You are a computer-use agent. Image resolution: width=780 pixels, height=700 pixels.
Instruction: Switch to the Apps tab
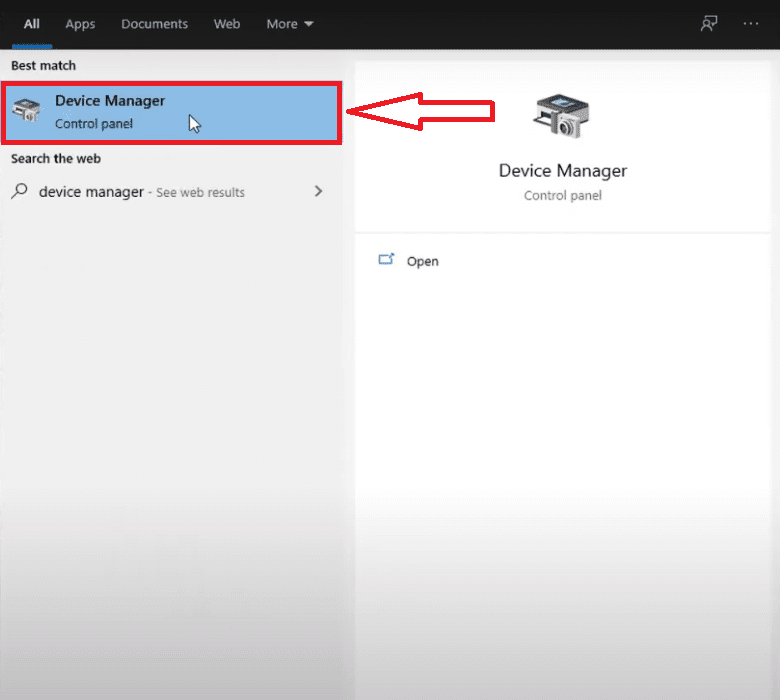(80, 24)
